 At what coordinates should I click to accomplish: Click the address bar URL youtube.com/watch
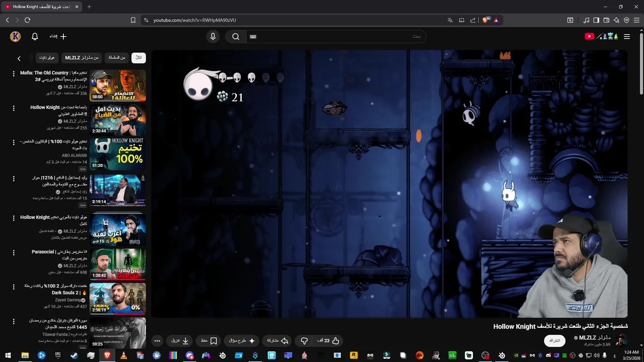click(x=195, y=20)
